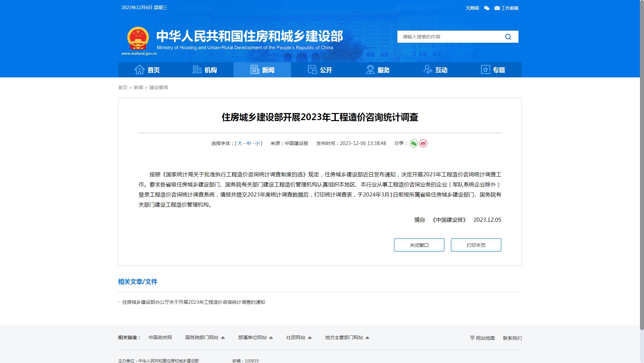
Task: Click the 公开 document icon
Action: click(x=312, y=70)
